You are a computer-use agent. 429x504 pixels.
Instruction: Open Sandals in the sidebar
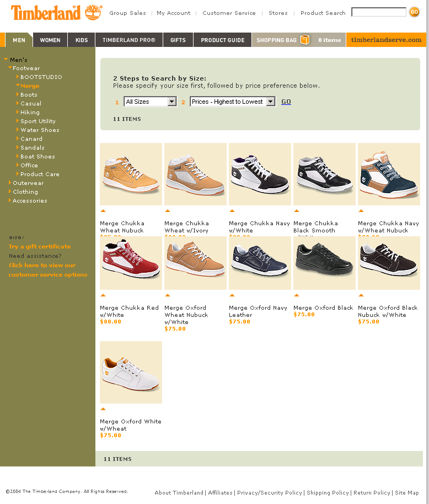(x=33, y=147)
